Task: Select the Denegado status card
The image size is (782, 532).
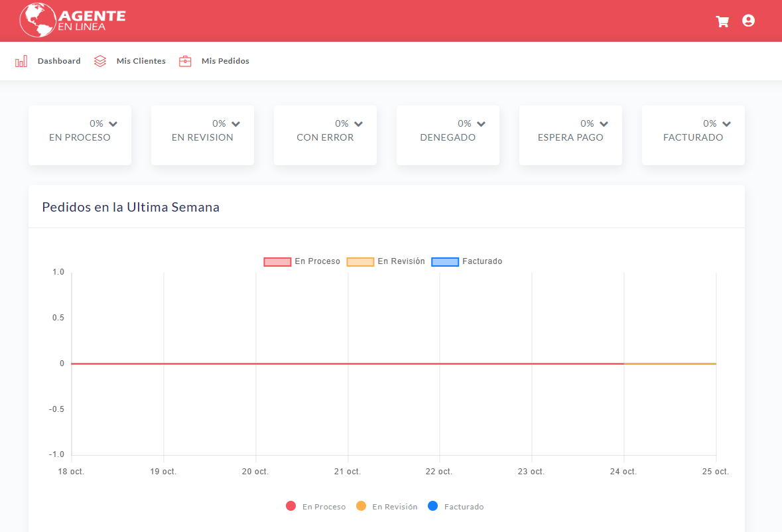Action: [448, 135]
